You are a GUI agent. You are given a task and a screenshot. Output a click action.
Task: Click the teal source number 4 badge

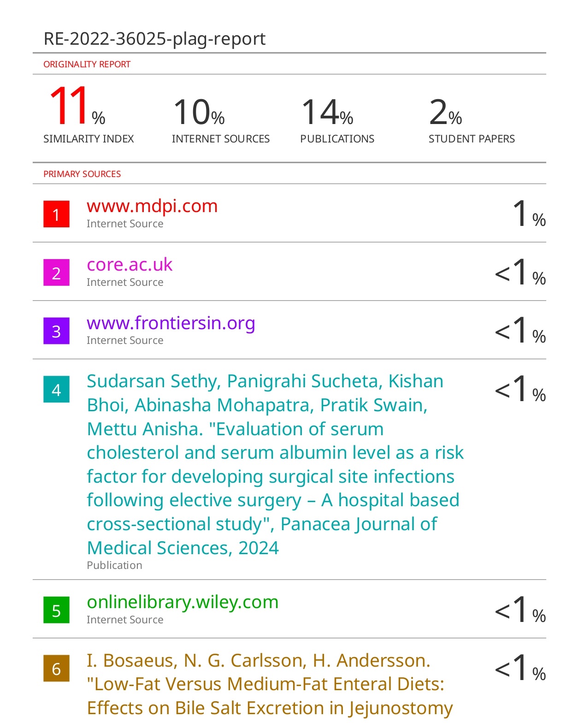pyautogui.click(x=56, y=389)
